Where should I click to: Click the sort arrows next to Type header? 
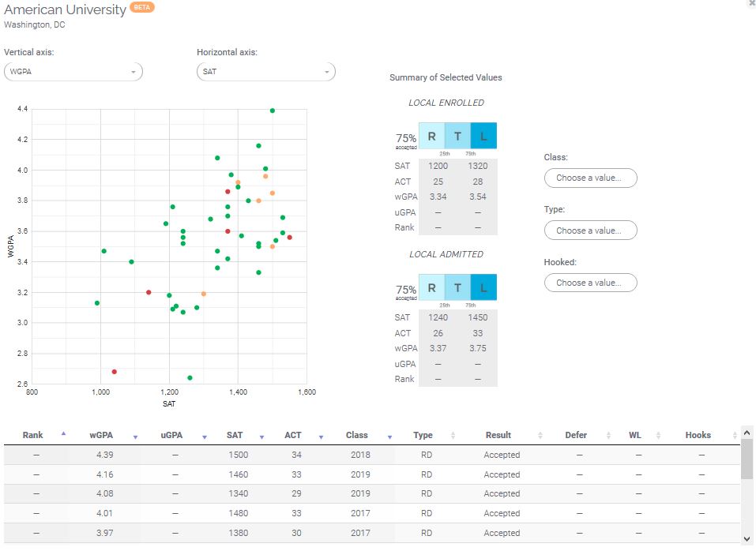[x=453, y=435]
